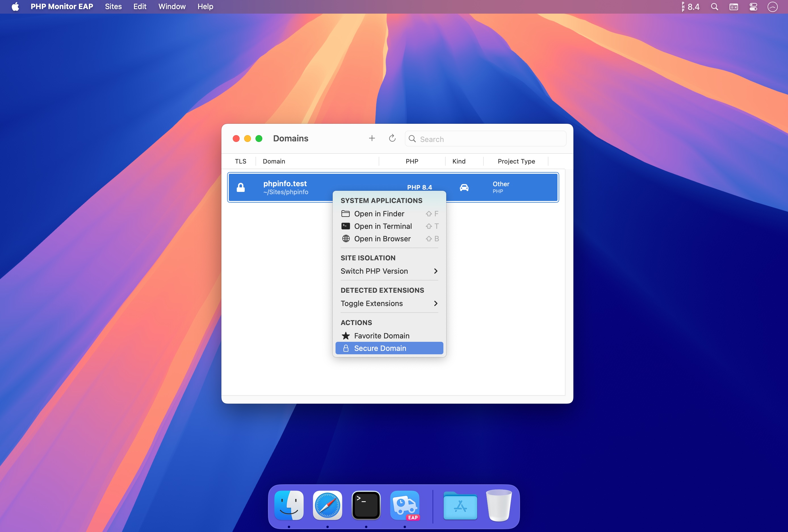
Task: Click the ~/Sites/phpinfo path text
Action: pos(286,192)
